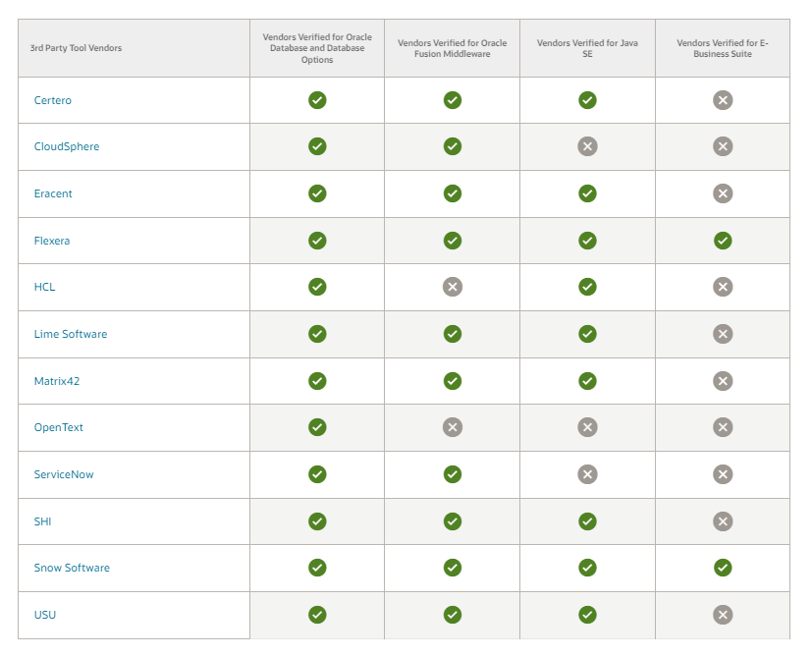Click the 3rd Party Tool Vendors header
Viewport: 812px width, 656px height.
click(x=78, y=48)
